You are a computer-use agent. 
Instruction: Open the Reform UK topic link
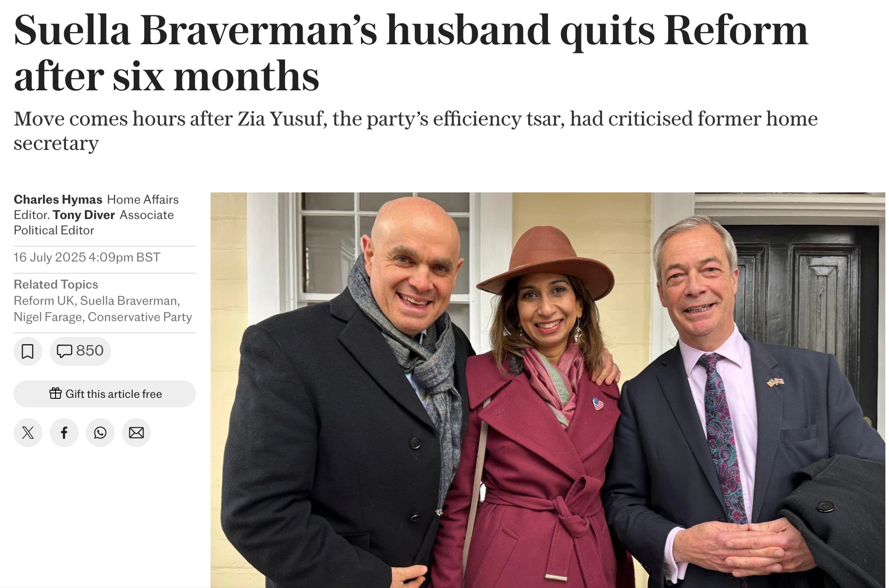pyautogui.click(x=43, y=301)
